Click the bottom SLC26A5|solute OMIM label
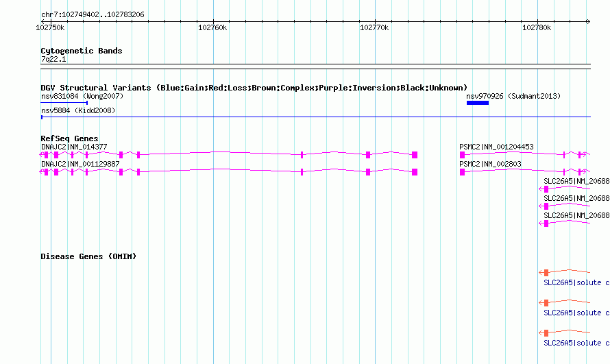 click(576, 343)
